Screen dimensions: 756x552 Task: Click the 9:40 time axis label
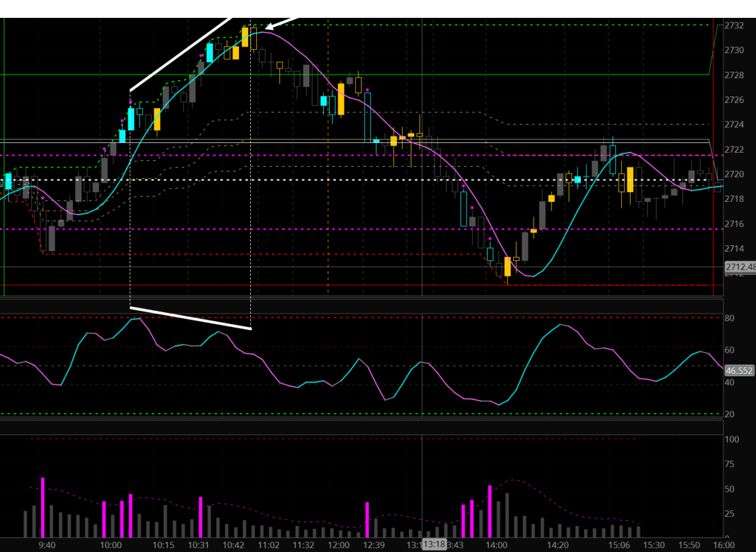47,545
